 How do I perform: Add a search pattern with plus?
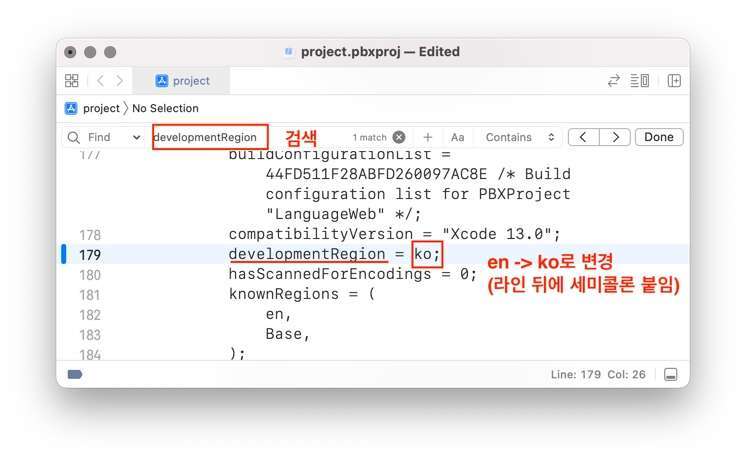(428, 137)
